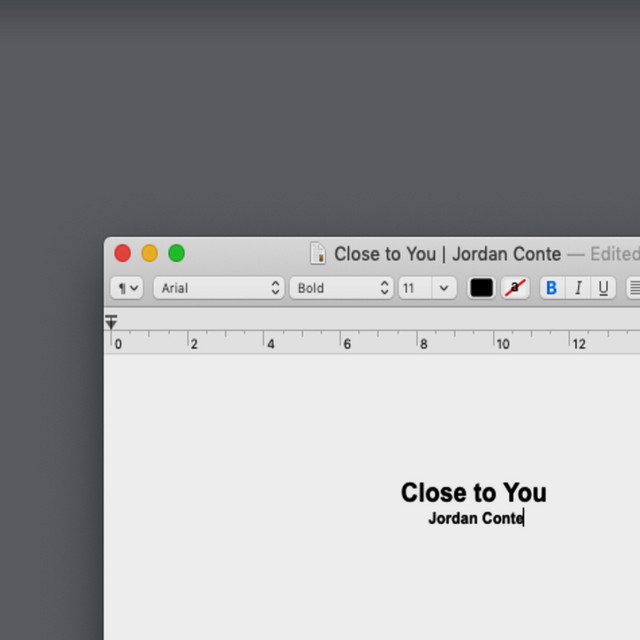The width and height of the screenshot is (640, 640).
Task: Open the Arial font family dropdown
Action: point(219,288)
